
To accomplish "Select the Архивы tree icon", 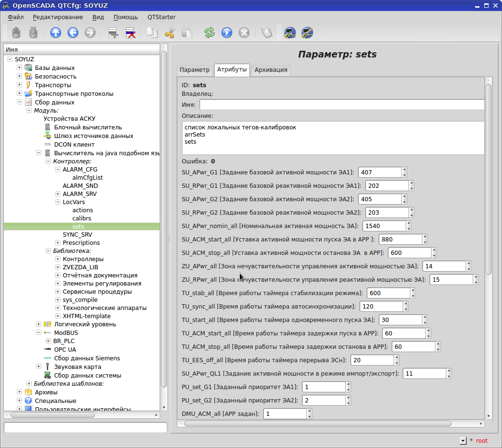I will [28, 392].
